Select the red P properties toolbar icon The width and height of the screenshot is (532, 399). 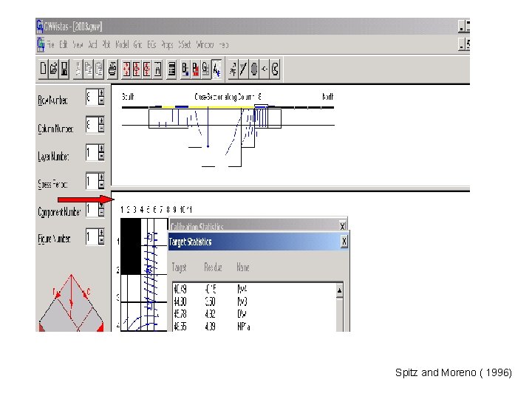point(195,69)
